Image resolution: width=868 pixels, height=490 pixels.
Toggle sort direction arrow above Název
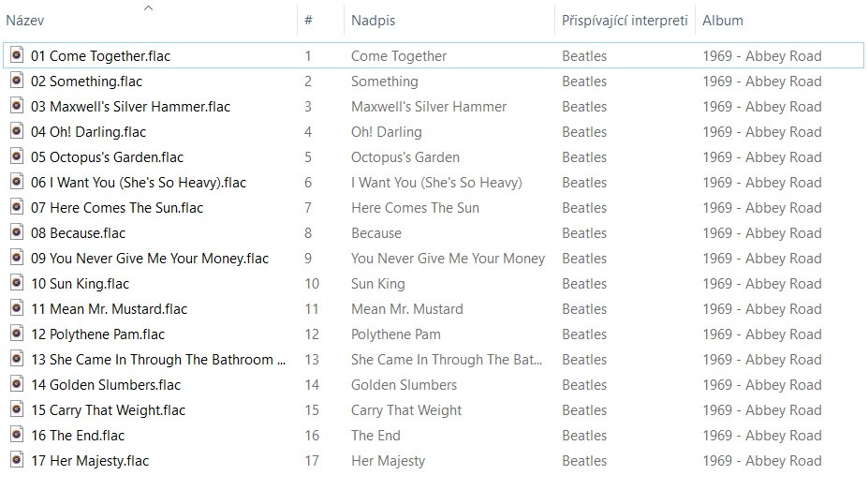tap(148, 7)
